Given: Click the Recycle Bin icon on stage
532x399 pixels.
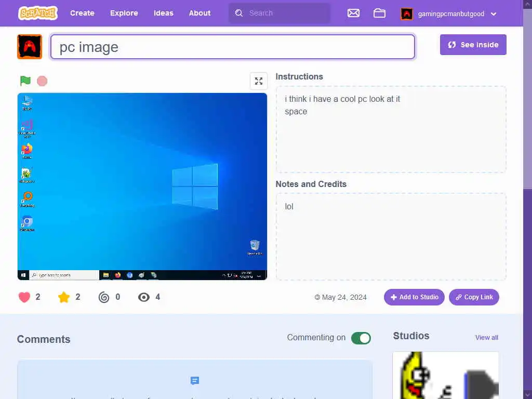Looking at the screenshot, I should pos(255,247).
